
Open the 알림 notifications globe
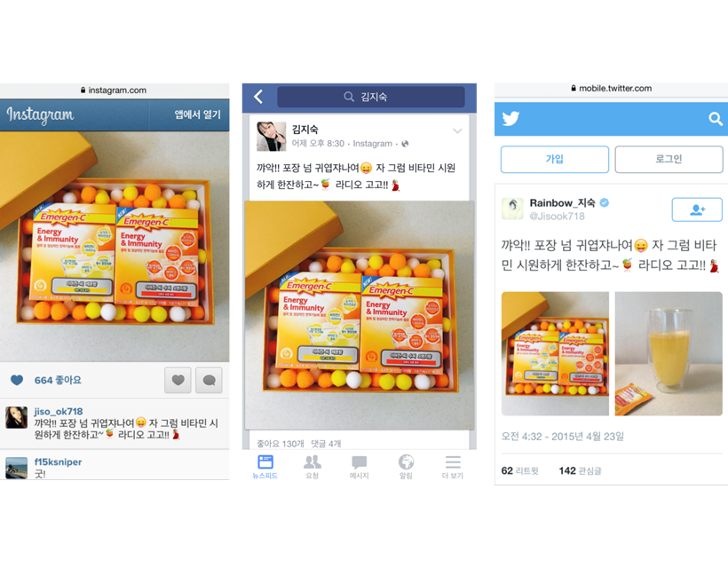406,468
